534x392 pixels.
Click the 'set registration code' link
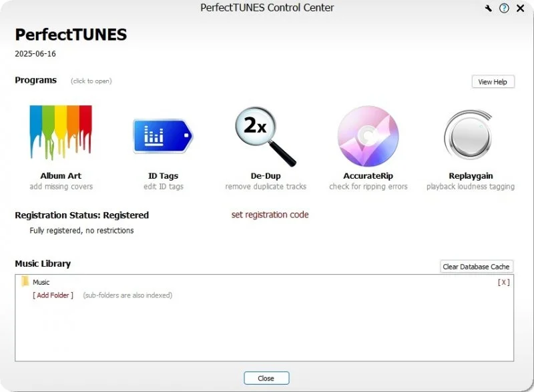point(270,215)
